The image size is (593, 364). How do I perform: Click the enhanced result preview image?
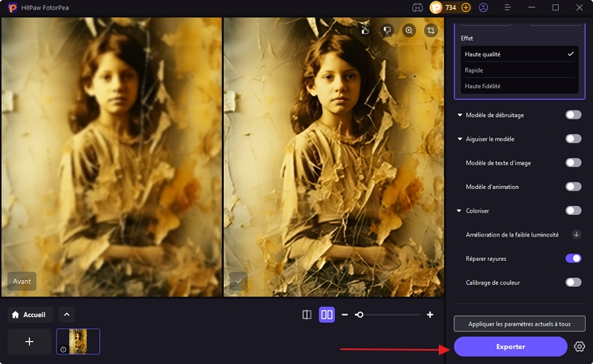pyautogui.click(x=334, y=157)
